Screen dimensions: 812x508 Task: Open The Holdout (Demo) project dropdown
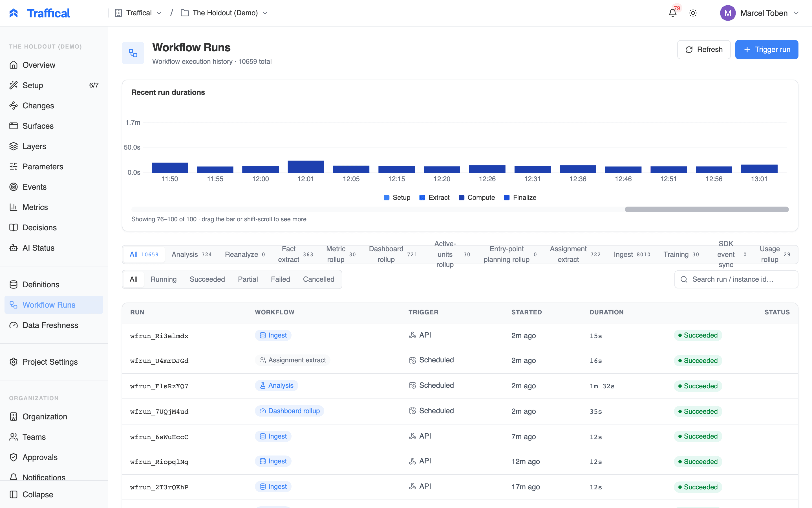[x=224, y=13]
